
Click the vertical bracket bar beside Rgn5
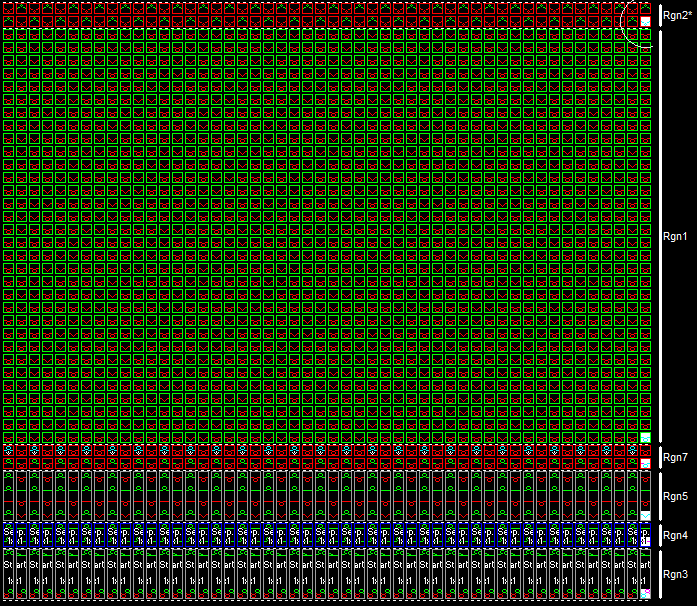[660, 496]
